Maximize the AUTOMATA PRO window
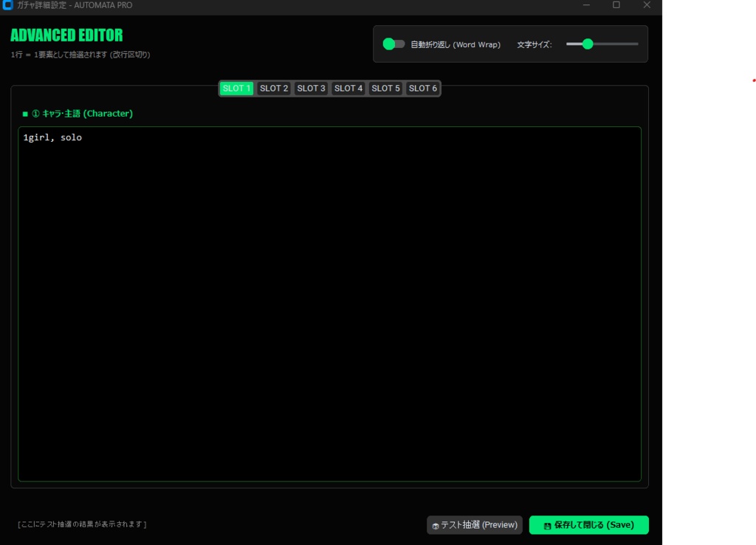The image size is (756, 545). coord(616,5)
